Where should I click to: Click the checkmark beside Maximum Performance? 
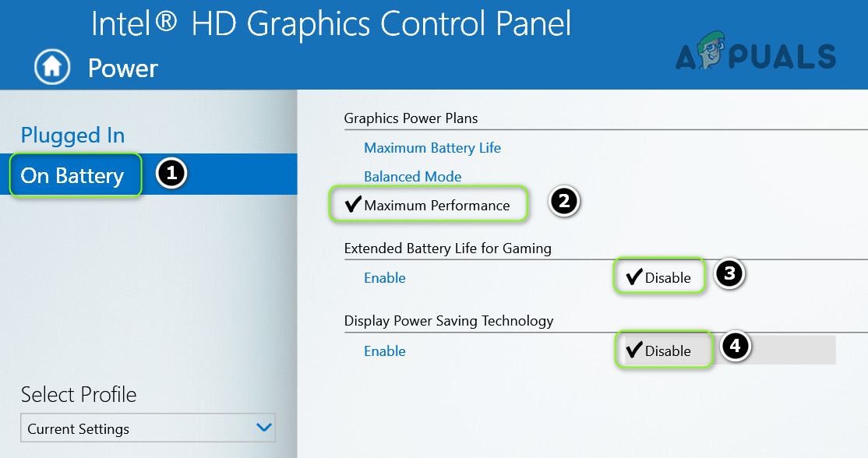[x=353, y=205]
